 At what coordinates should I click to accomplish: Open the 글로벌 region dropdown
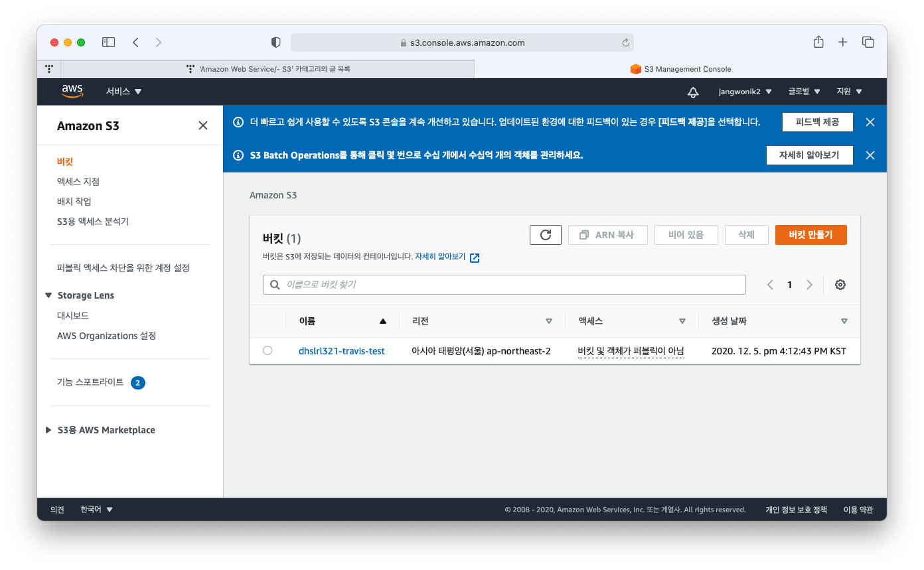point(805,92)
